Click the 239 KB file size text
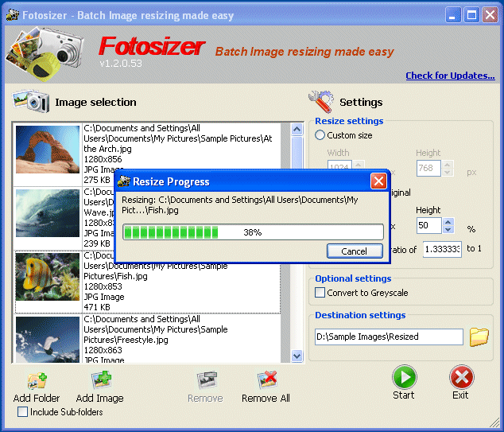Image resolution: width=504 pixels, height=432 pixels. (97, 243)
